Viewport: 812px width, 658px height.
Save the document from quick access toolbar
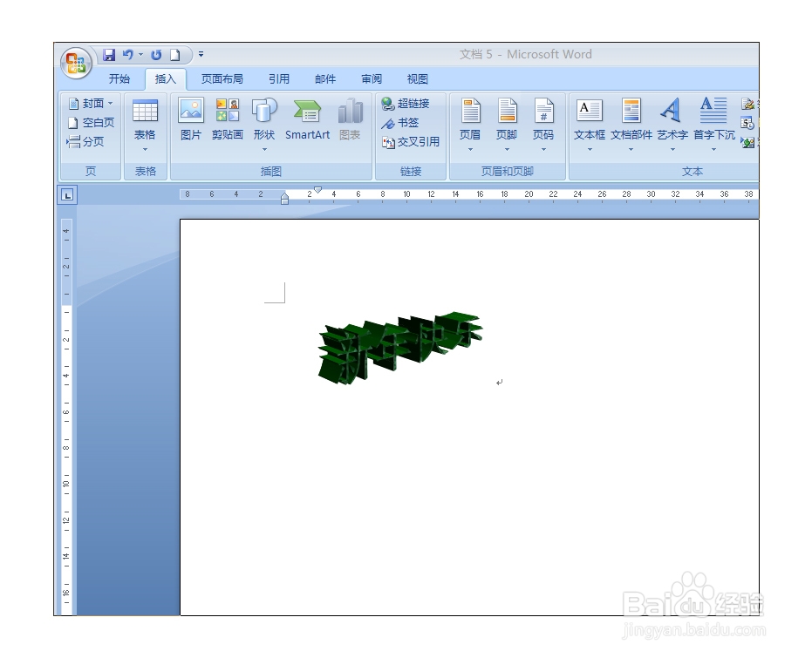coord(109,54)
